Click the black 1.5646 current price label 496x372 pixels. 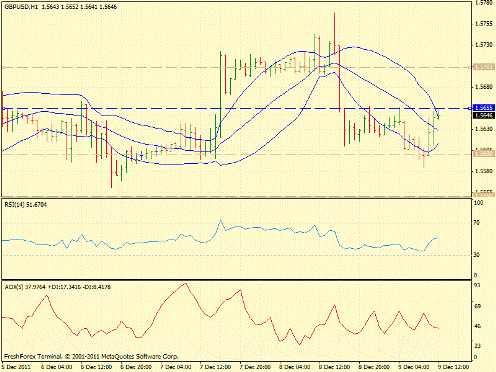(484, 115)
